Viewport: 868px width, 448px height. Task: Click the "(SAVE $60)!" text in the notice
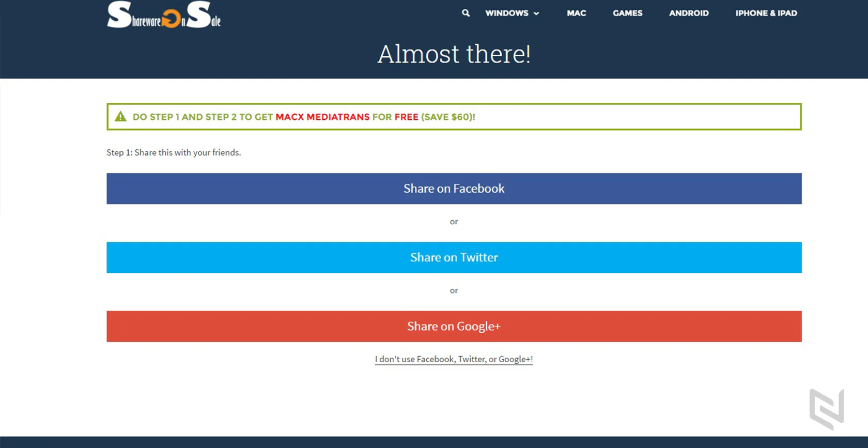tap(448, 117)
